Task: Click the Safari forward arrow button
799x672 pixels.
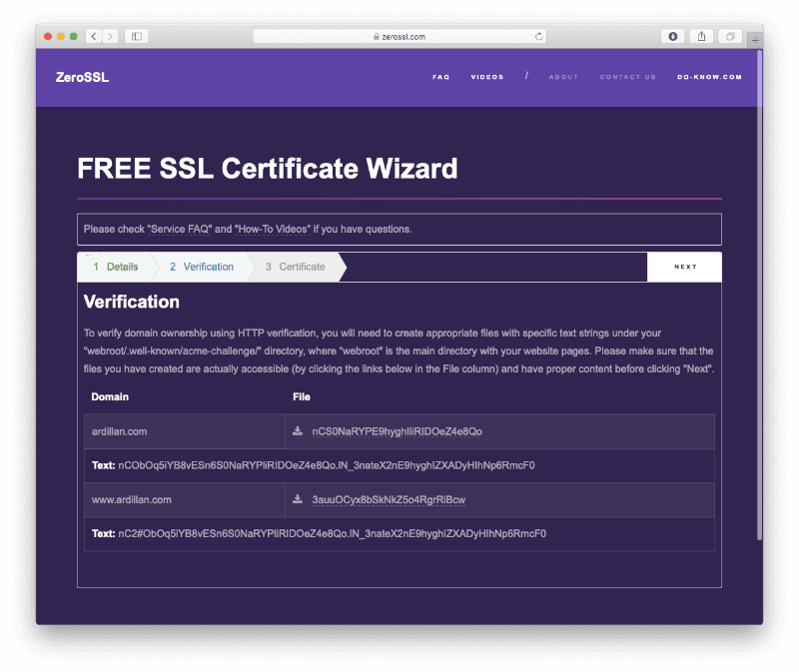Action: [x=109, y=36]
